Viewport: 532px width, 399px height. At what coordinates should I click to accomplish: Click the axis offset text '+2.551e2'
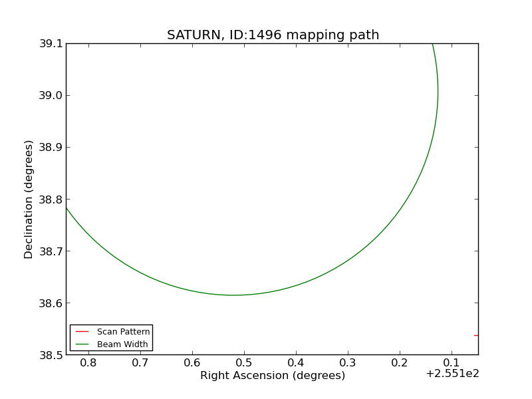[453, 374]
